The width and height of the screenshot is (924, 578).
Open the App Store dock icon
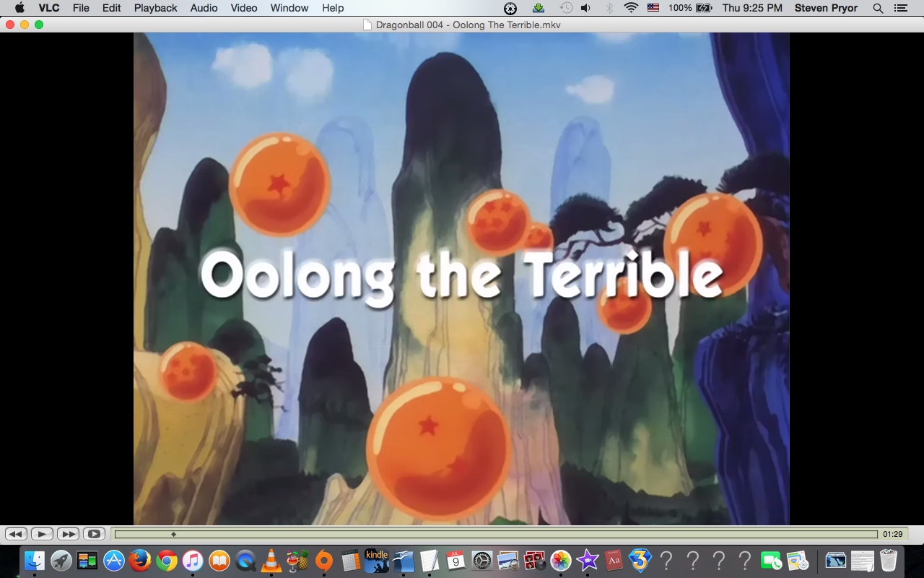pos(114,560)
